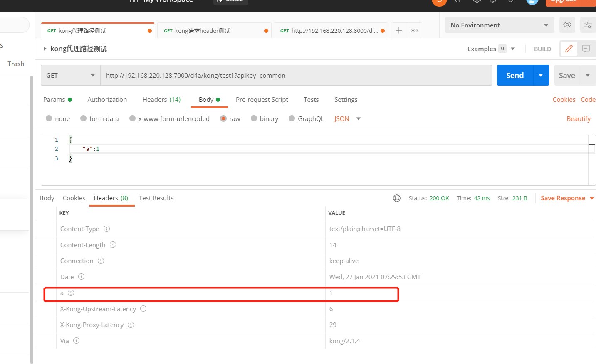Open the Test Results tab
Viewport: 596px width, 364px height.
(156, 198)
